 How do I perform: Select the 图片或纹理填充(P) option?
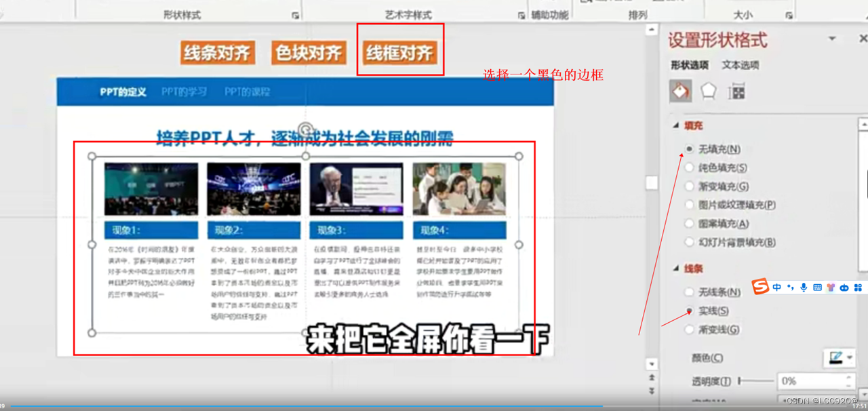[x=731, y=204]
